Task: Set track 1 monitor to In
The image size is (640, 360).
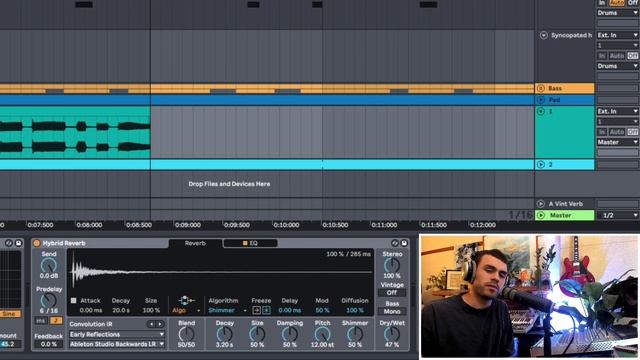Action: click(x=602, y=132)
